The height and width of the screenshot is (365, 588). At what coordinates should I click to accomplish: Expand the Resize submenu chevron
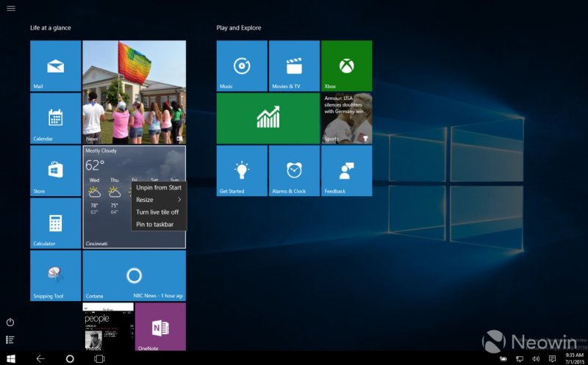tap(179, 200)
